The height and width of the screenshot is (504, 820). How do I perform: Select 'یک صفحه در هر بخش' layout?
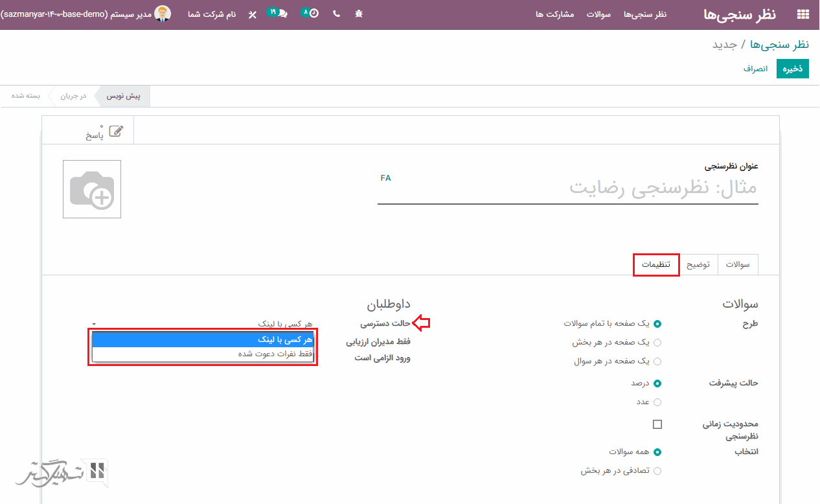657,343
